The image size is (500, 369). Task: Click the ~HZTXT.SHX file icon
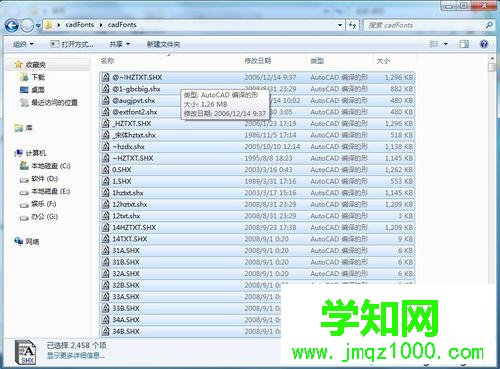[106, 158]
